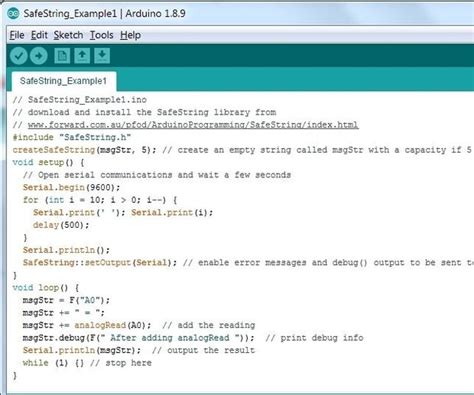The height and width of the screenshot is (395, 474).
Task: Place cursor at delay(500) line
Action: coord(61,225)
